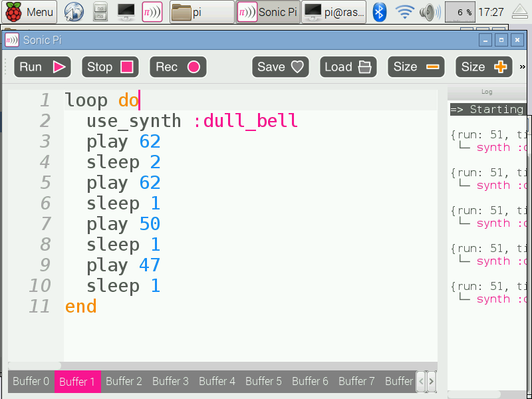The height and width of the screenshot is (399, 532).
Task: Switch to Buffer 0 tab
Action: [x=31, y=381]
